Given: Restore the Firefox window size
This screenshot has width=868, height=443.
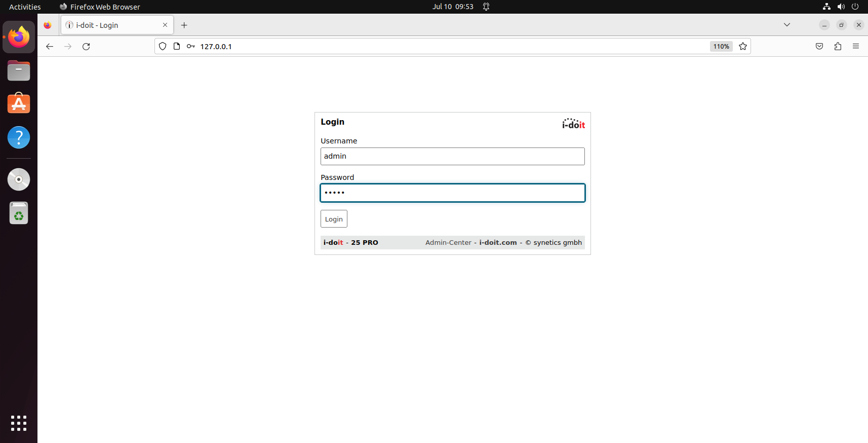Looking at the screenshot, I should tap(842, 25).
